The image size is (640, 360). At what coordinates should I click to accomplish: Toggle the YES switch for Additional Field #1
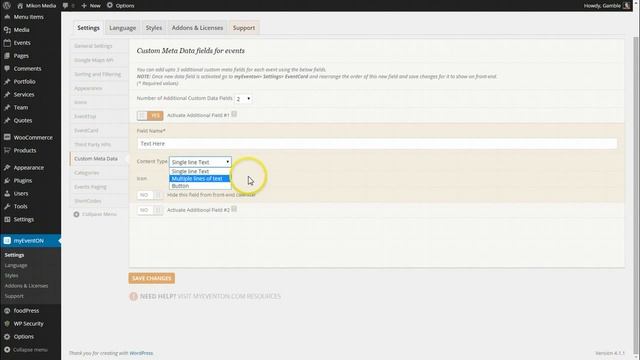pos(150,116)
